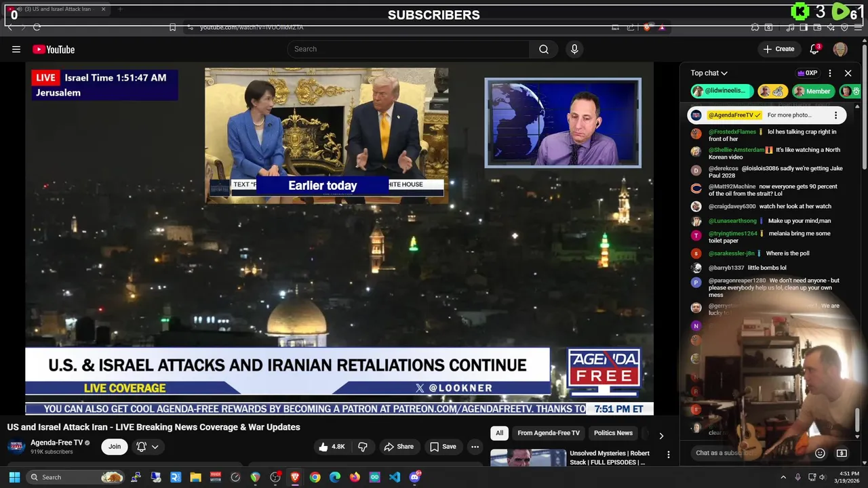Open the Brave wallet icon
The height and width of the screenshot is (488, 868).
click(817, 27)
